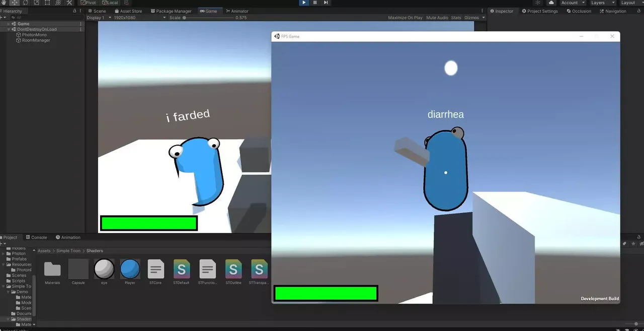Switch to the Package Manager tab
644x331 pixels.
(x=171, y=11)
